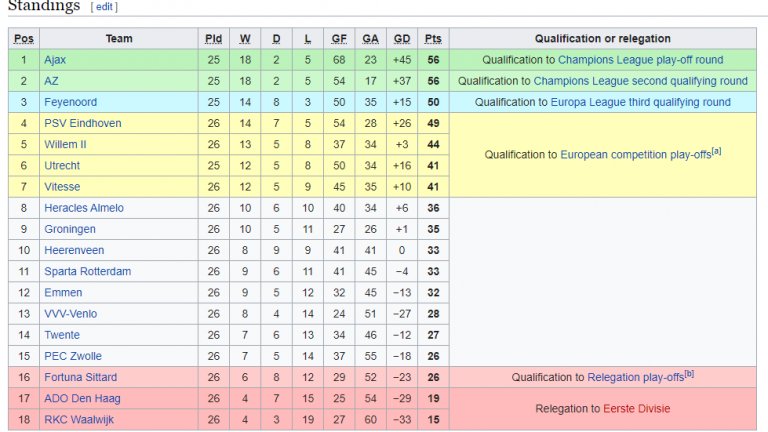Click the GD column header
This screenshot has width=768, height=432.
click(402, 39)
